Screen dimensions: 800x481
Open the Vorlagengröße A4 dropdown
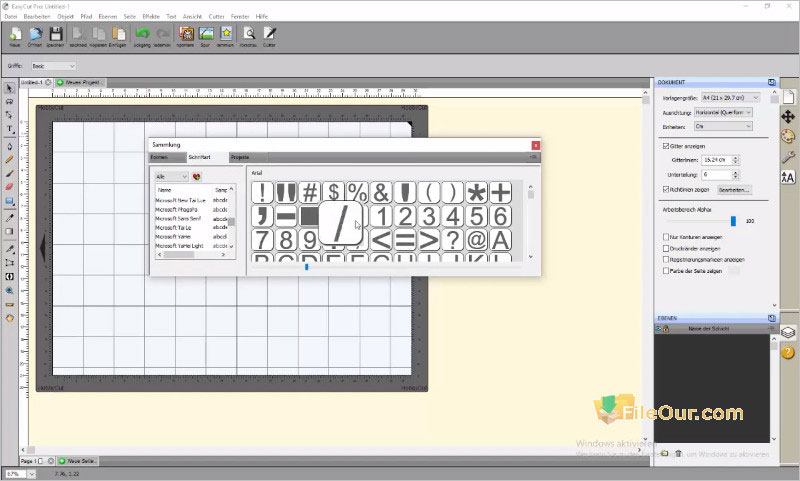tap(731, 97)
